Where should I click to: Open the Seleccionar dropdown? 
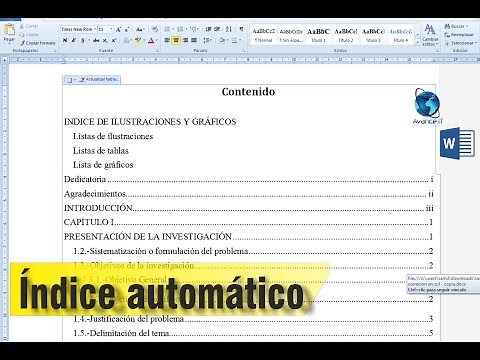tap(460, 43)
